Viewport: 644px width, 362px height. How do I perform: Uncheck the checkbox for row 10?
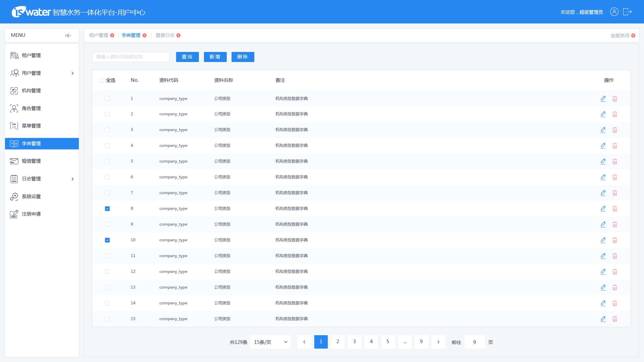pos(107,240)
